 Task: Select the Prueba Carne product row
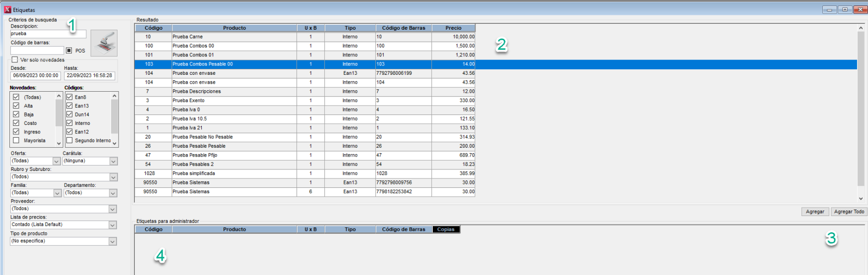(x=234, y=37)
